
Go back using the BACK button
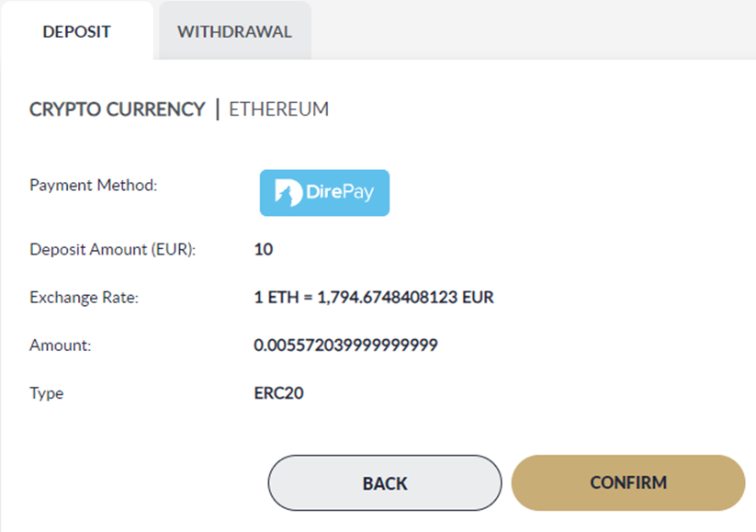(x=385, y=482)
